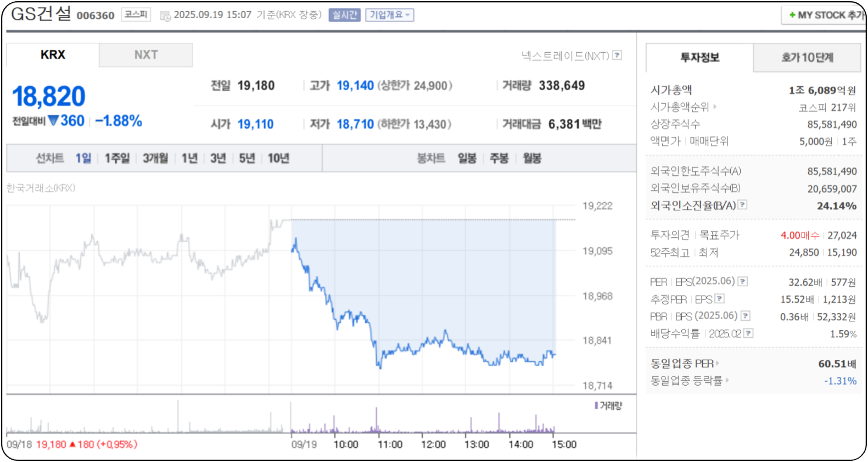The height and width of the screenshot is (462, 868).
Task: Click the 24.14% foreign ownership ratio
Action: point(837,206)
